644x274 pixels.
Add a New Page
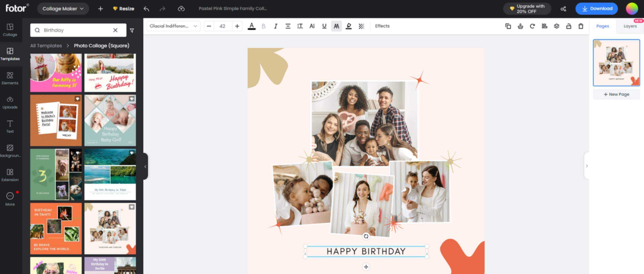pyautogui.click(x=616, y=94)
